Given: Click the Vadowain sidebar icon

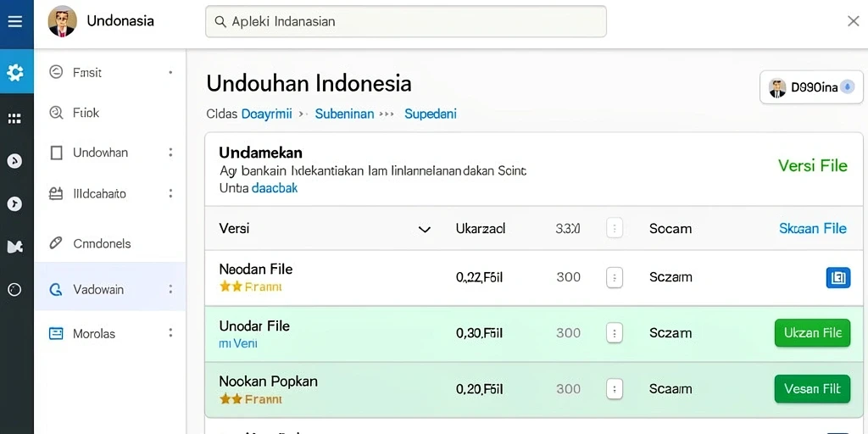Looking at the screenshot, I should click(x=55, y=289).
